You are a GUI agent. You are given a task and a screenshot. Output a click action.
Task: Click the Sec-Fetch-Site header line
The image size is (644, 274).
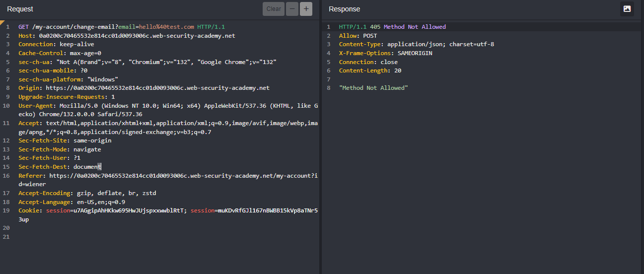pyautogui.click(x=65, y=140)
